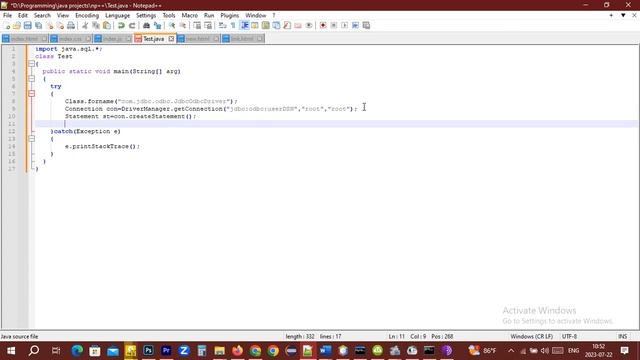
Task: Toggle word wrap in toolbar
Action: pos(222,25)
